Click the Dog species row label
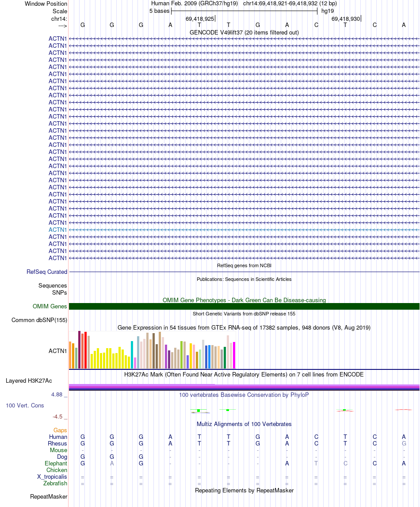The image size is (420, 507). (62, 457)
